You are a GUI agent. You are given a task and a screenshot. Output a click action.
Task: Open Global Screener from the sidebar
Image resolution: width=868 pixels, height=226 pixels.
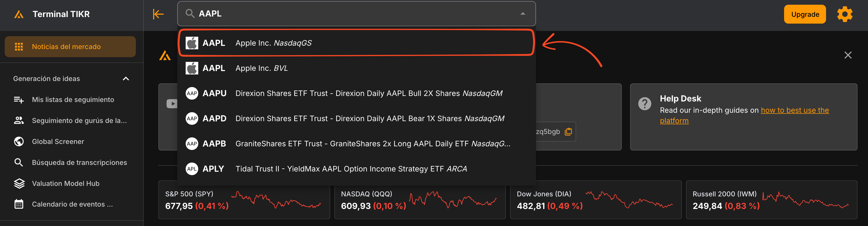click(x=58, y=142)
